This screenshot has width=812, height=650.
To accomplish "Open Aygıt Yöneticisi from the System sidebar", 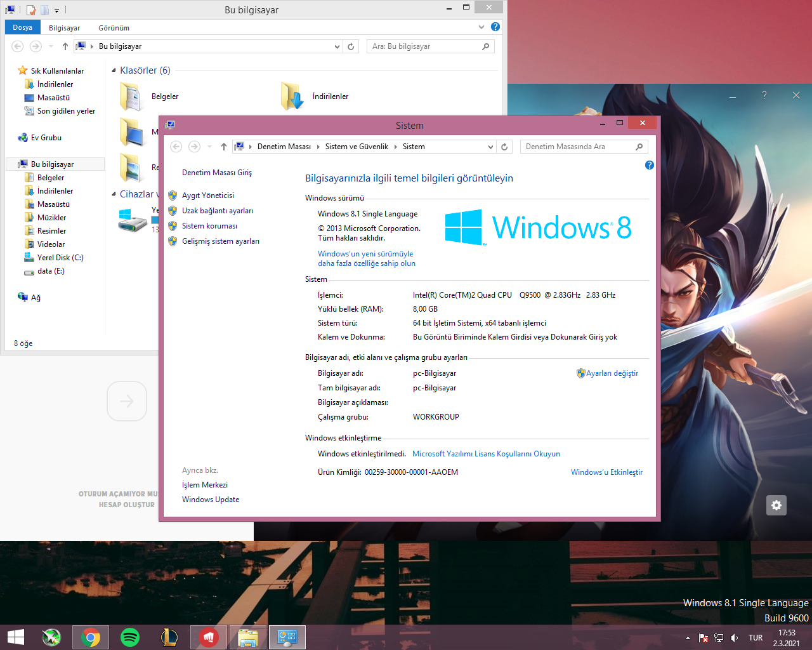I will 207,196.
